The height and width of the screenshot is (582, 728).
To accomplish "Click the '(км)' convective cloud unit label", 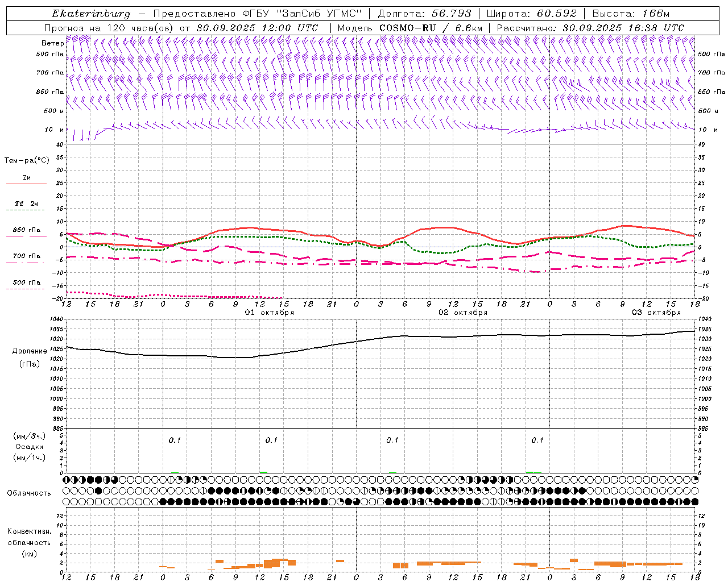I will coord(29,554).
